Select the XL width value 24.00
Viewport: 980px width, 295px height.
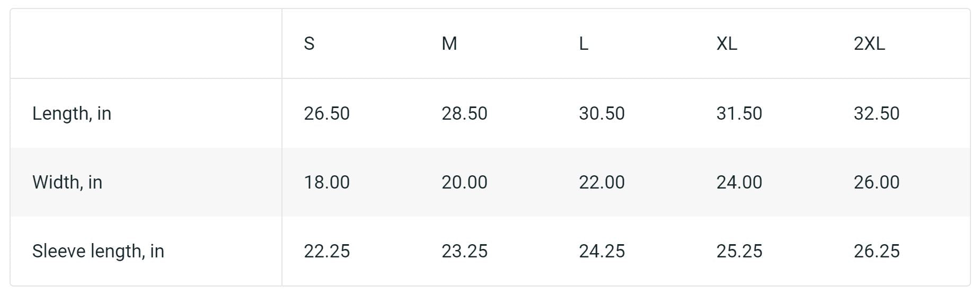(739, 182)
